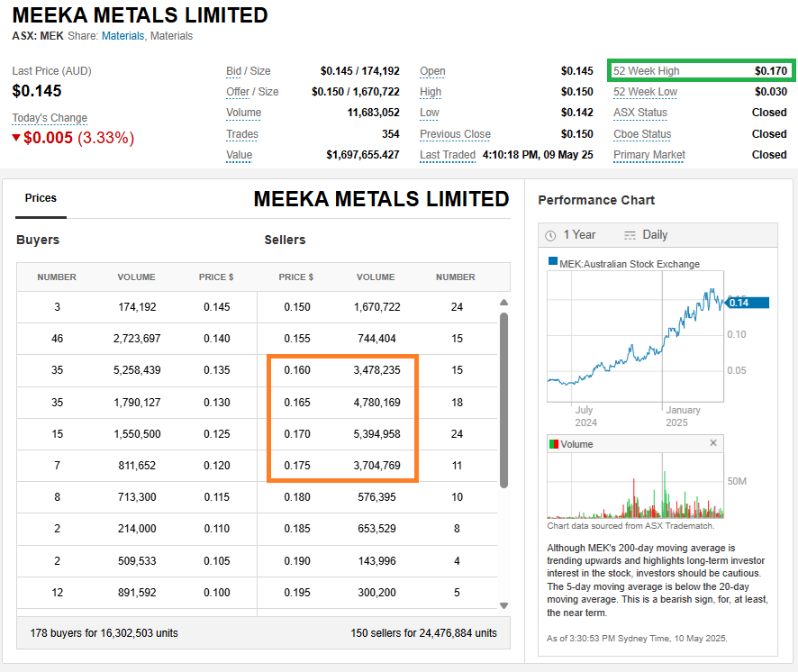Click the red-green Volume legend swatch
The image size is (798, 672).
553,444
